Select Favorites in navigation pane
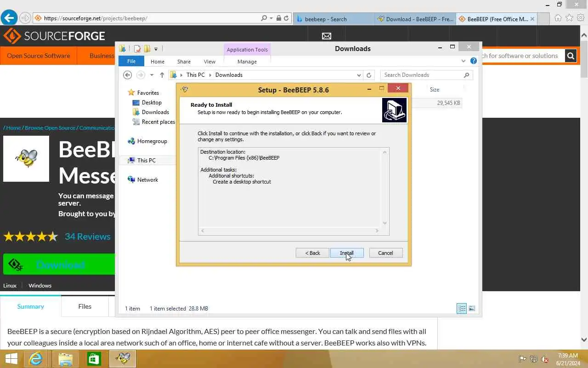 [148, 92]
